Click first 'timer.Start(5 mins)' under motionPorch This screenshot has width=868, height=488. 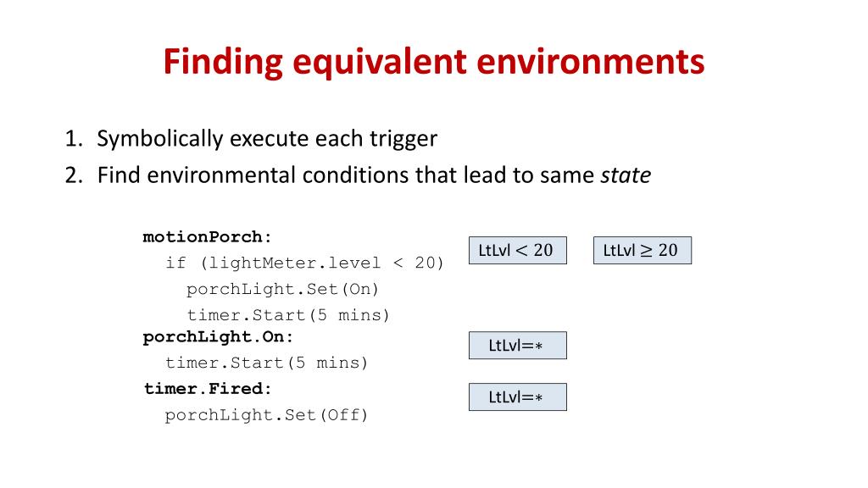tap(288, 315)
